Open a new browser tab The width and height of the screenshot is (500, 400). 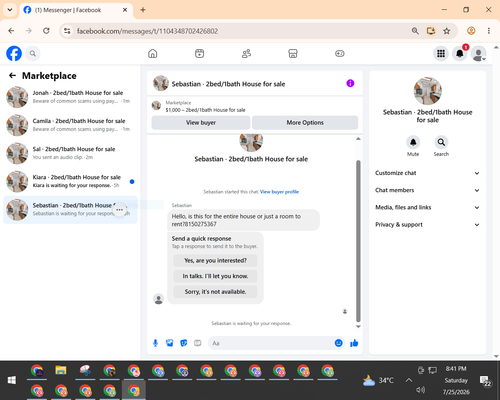pos(143,10)
